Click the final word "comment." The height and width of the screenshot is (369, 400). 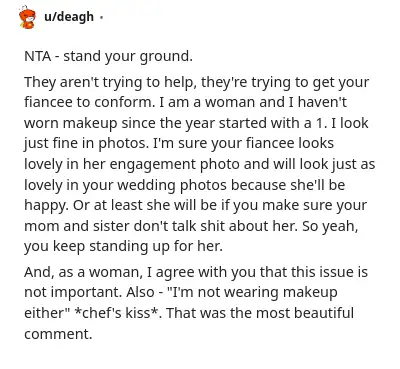coord(58,334)
